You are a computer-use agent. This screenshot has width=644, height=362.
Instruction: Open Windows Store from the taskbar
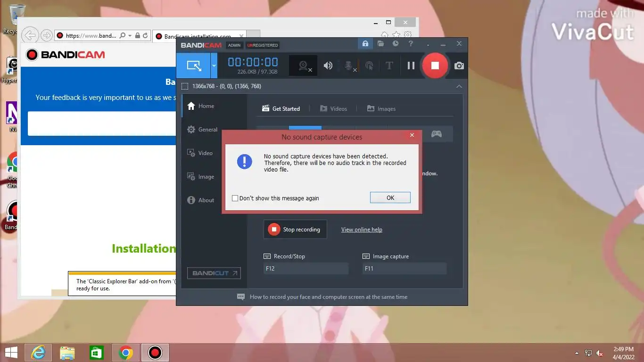97,353
